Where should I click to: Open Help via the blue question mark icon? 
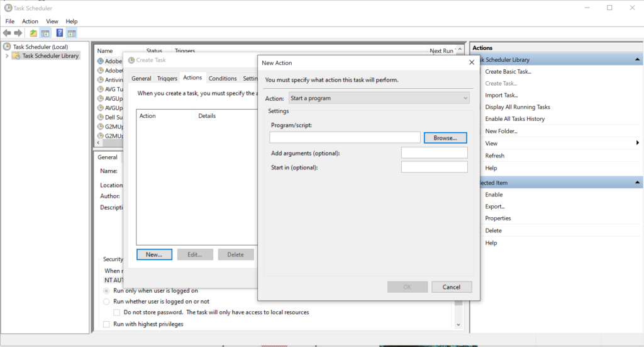[x=60, y=33]
